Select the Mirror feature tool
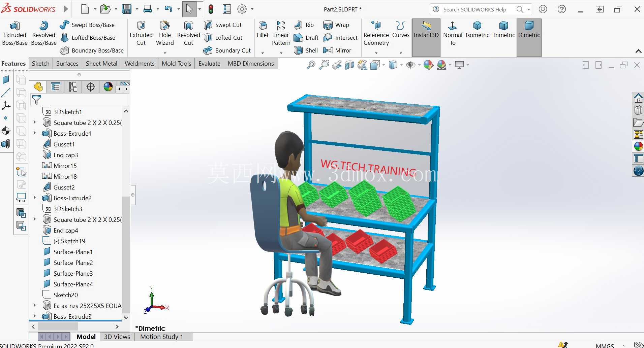This screenshot has width=644, height=348. 337,50
